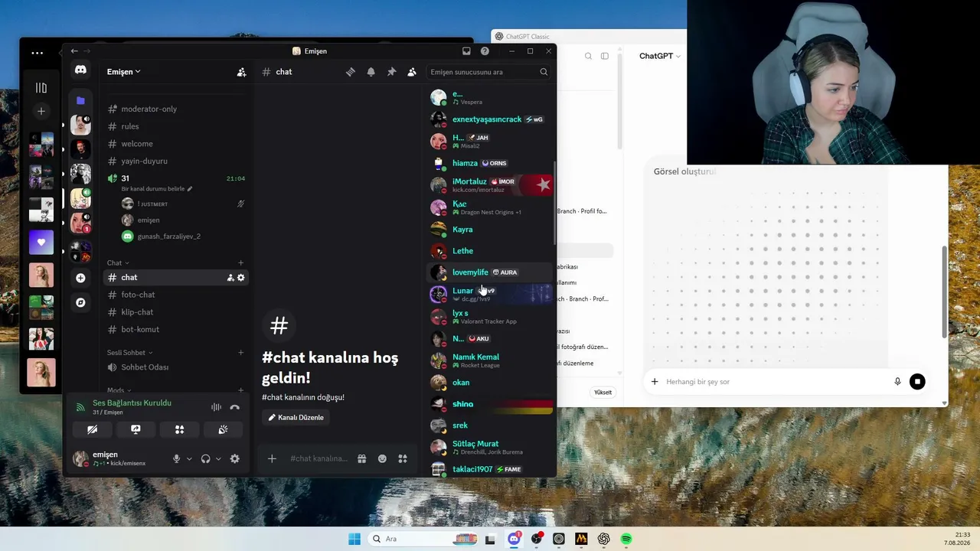Open attachment plus button in message bar
This screenshot has width=980, height=551.
coord(272,459)
